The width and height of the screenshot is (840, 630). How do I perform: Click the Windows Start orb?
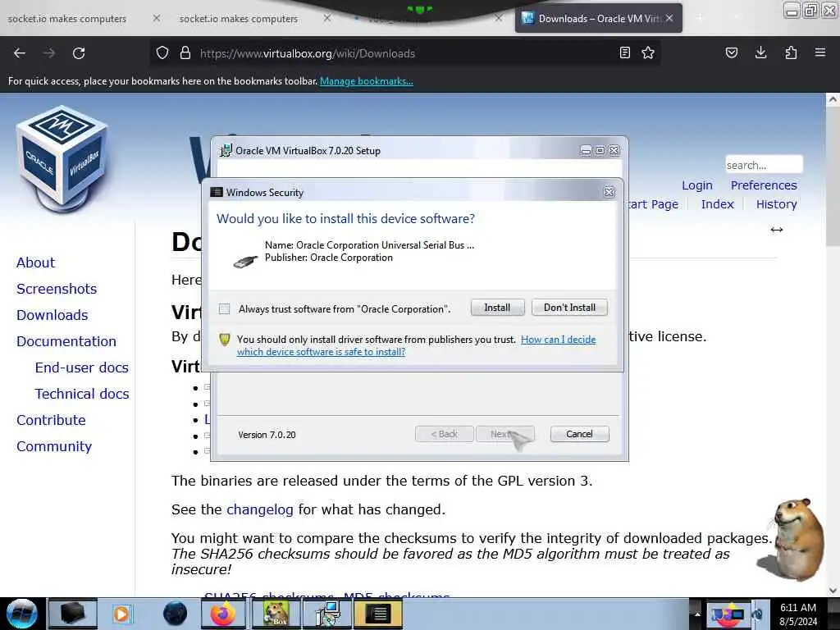point(21,614)
